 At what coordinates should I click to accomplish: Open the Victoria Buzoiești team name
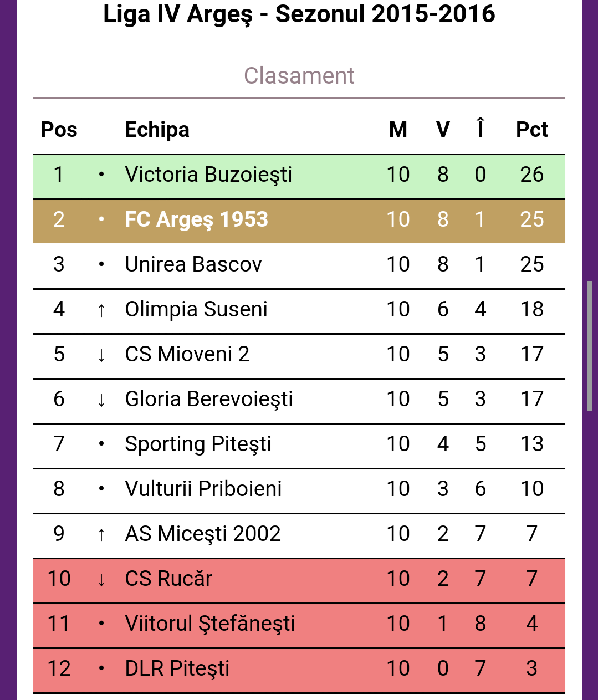coord(208,175)
